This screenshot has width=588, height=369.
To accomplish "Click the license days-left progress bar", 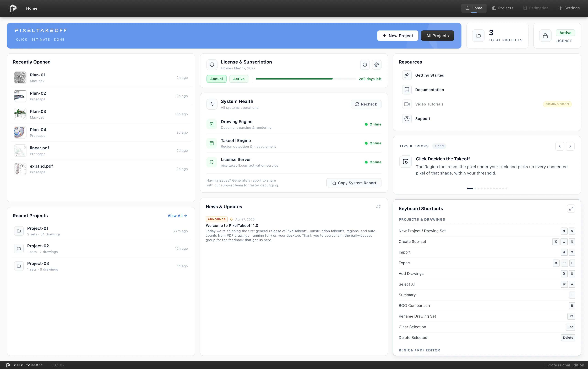I will pos(306,79).
